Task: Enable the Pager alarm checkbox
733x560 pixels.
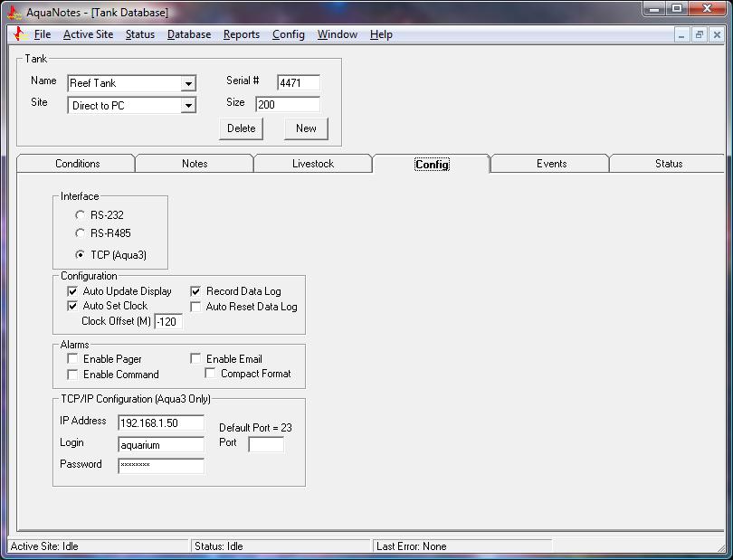Action: tap(72, 358)
